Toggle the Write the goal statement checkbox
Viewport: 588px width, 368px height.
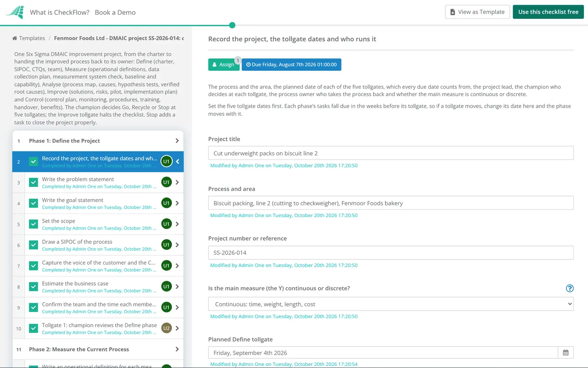tap(34, 203)
